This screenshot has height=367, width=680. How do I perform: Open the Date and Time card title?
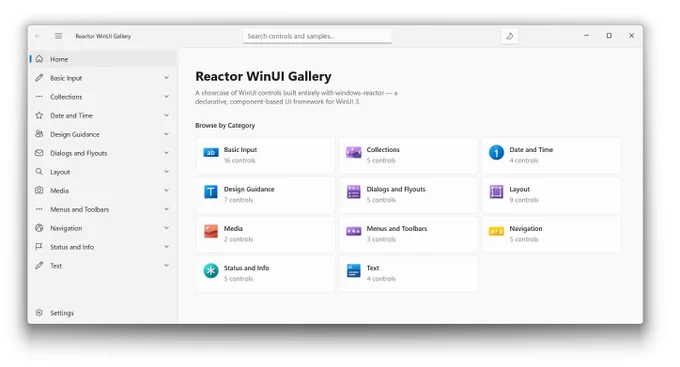pyautogui.click(x=531, y=150)
